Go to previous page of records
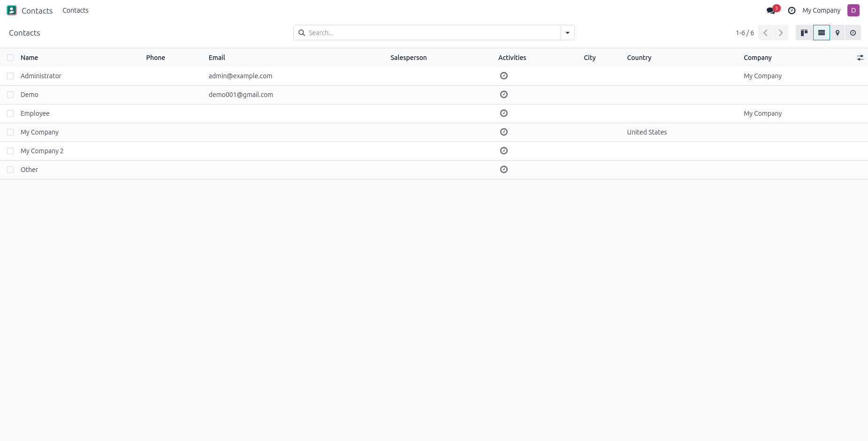Screen dimensions: 868x441 tap(765, 33)
